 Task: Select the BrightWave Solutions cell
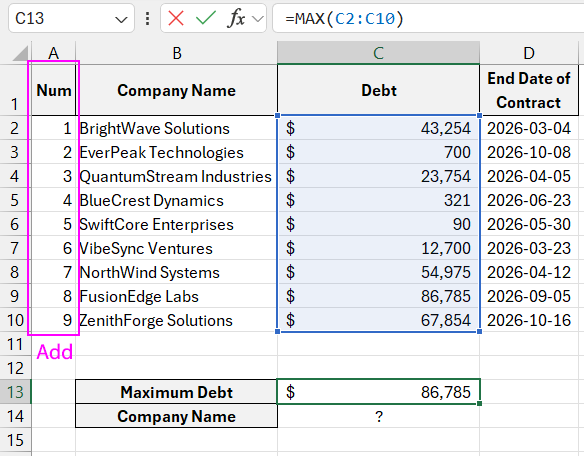[177, 128]
